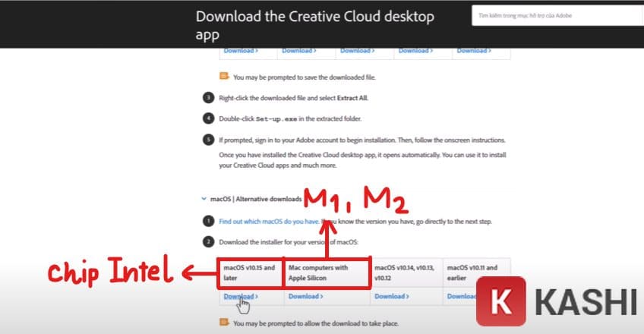Screen dimensions: 644x334
Task: Download installer for macOS v10.14, v10.13, v10.12
Action: coord(391,296)
